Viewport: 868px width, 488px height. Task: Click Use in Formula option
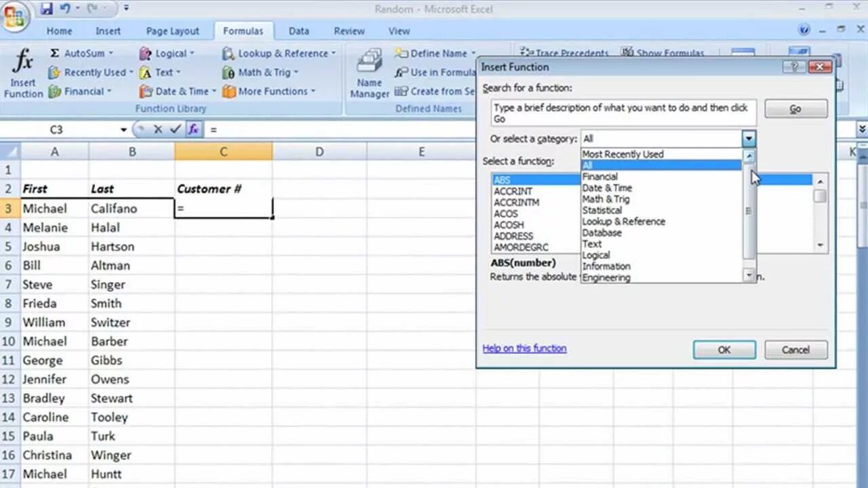435,72
